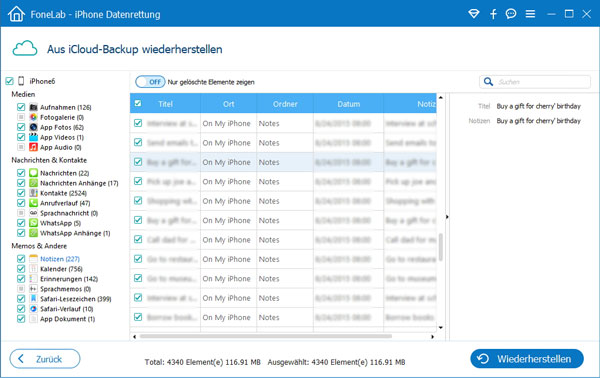Select the App Audio music icon

click(x=34, y=147)
